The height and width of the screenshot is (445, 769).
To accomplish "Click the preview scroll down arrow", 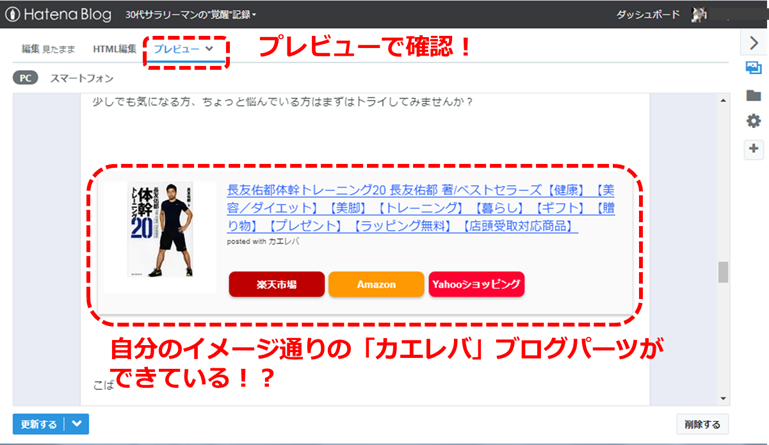I will (723, 398).
